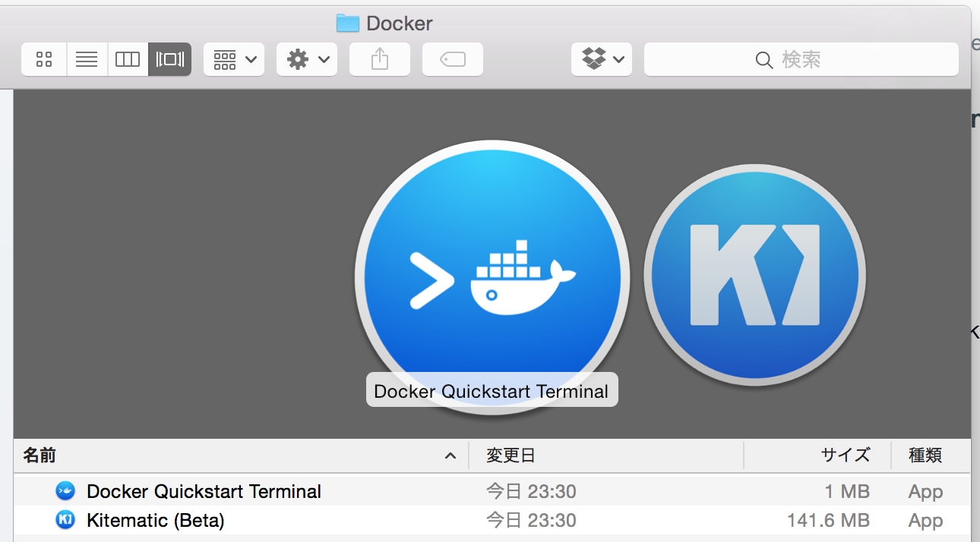This screenshot has width=980, height=542.
Task: Toggle the sort direction arrow on 名前 column
Action: [x=450, y=455]
